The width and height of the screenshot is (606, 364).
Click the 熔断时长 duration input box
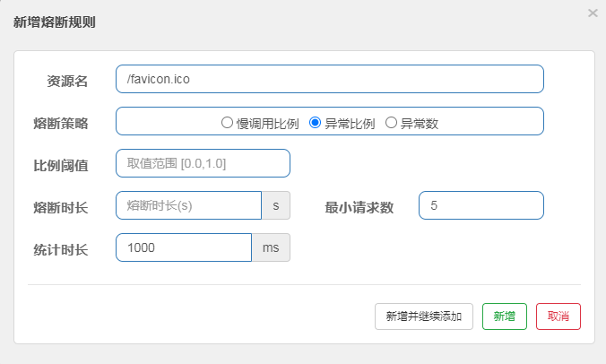188,205
